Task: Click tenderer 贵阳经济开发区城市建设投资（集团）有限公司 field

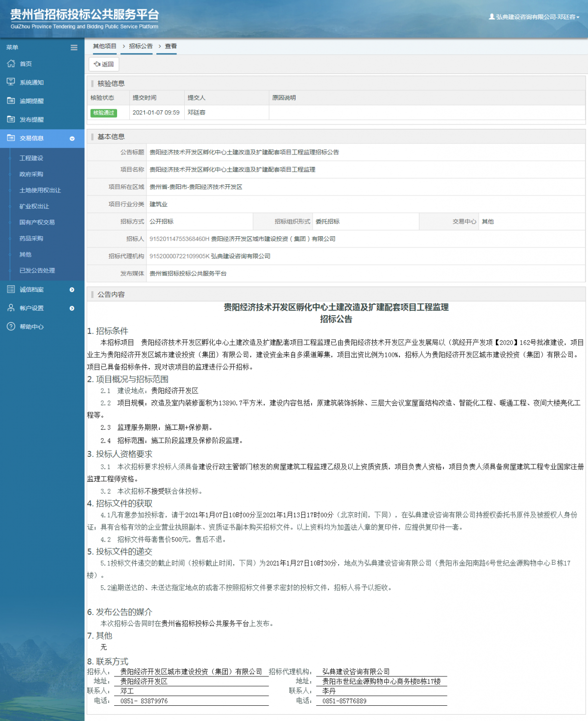Action: click(x=243, y=239)
